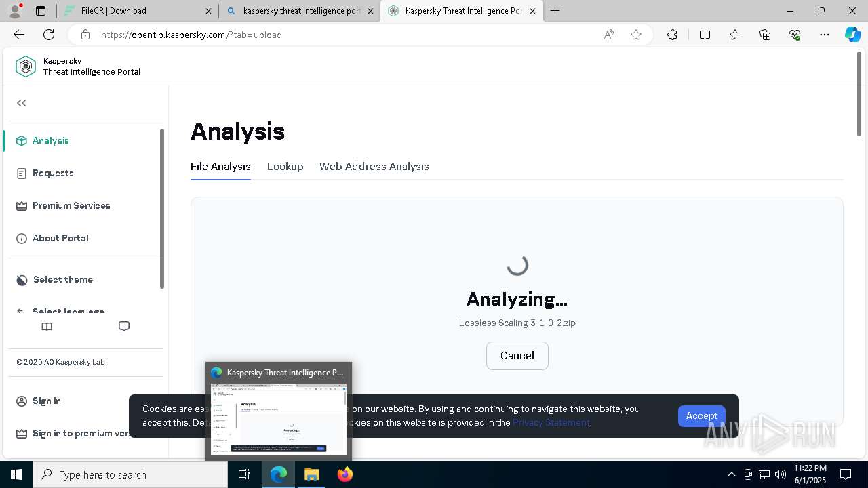The image size is (868, 488).
Task: Close the FileCR tab
Action: pyautogui.click(x=208, y=11)
